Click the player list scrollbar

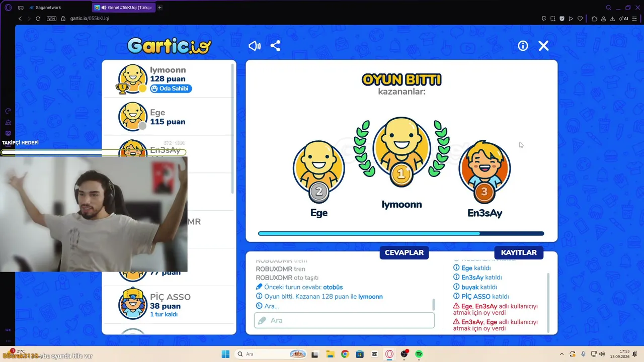pyautogui.click(x=232, y=130)
